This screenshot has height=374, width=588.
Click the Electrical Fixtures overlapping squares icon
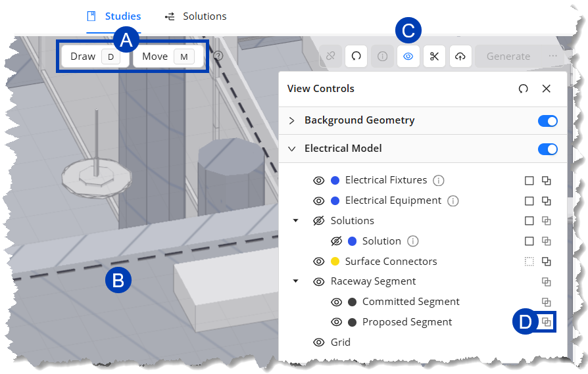pos(547,181)
